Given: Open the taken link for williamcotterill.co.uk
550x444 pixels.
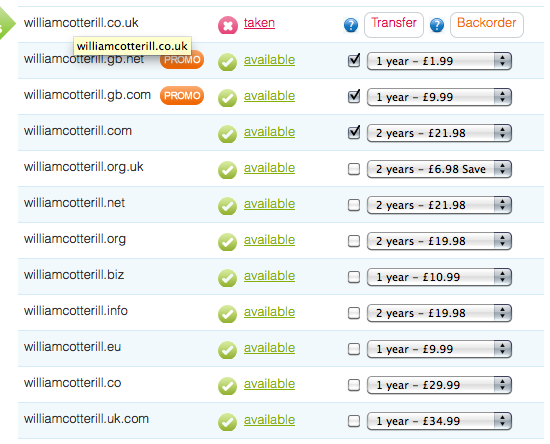Looking at the screenshot, I should click(259, 23).
